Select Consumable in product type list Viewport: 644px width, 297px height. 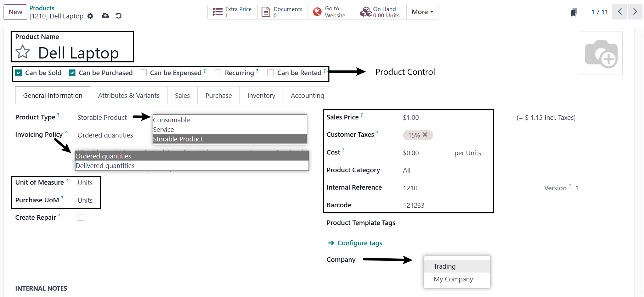tap(171, 120)
